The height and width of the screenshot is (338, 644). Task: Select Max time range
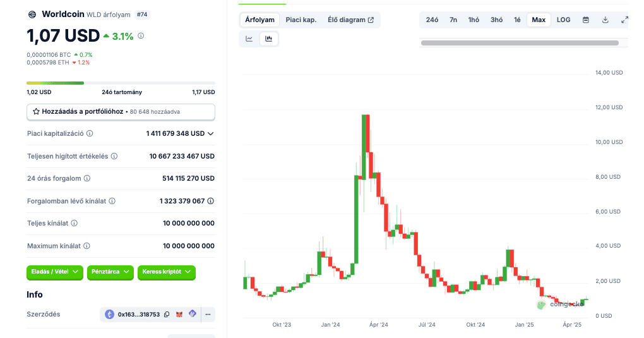click(x=539, y=20)
